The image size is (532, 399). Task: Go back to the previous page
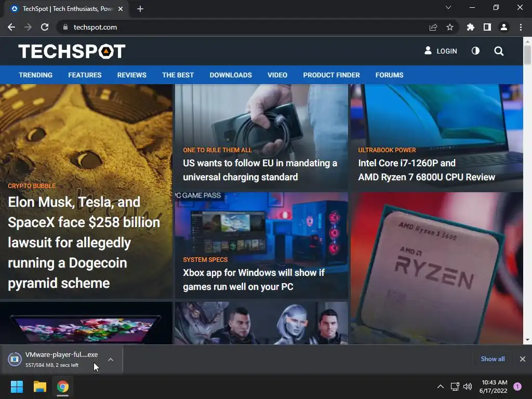pyautogui.click(x=11, y=27)
